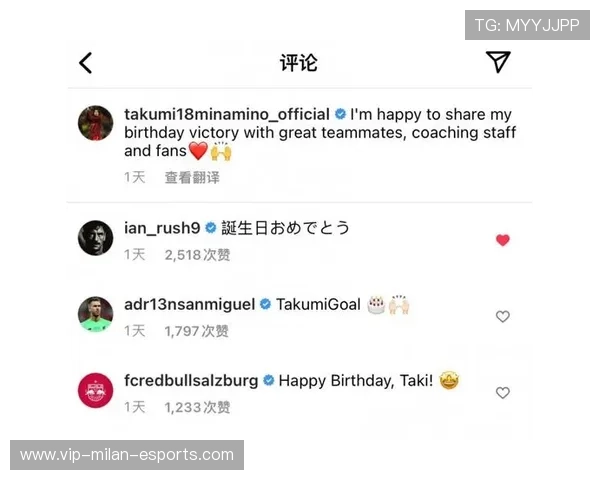This screenshot has height=480, width=600.
Task: Click verified badge next to ian_rush9
Action: (210, 228)
